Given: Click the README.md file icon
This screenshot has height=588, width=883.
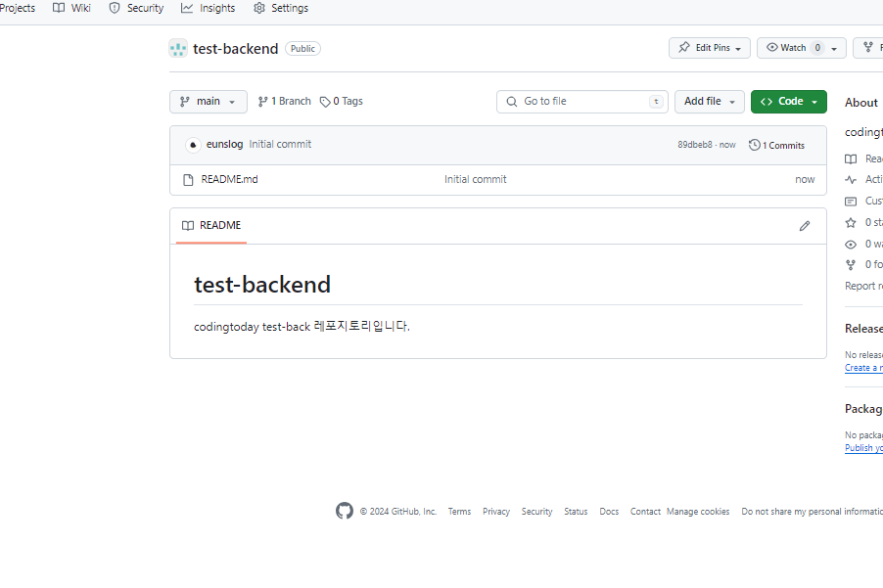Looking at the screenshot, I should [188, 180].
